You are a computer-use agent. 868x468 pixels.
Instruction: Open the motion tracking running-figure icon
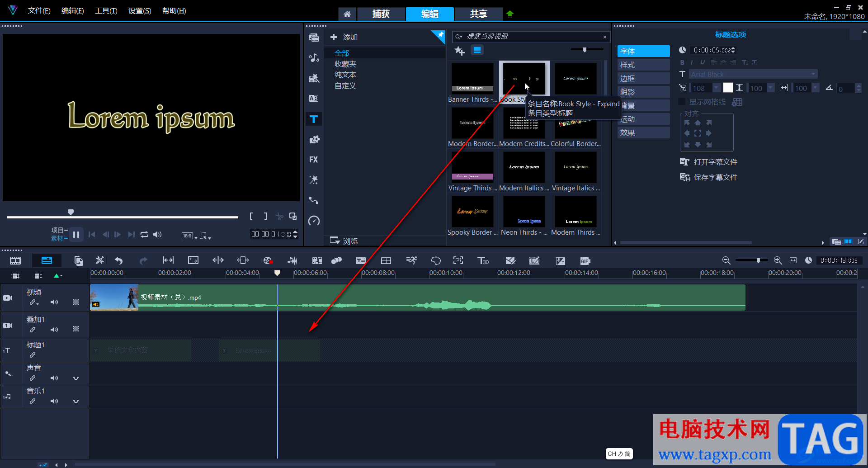point(411,260)
